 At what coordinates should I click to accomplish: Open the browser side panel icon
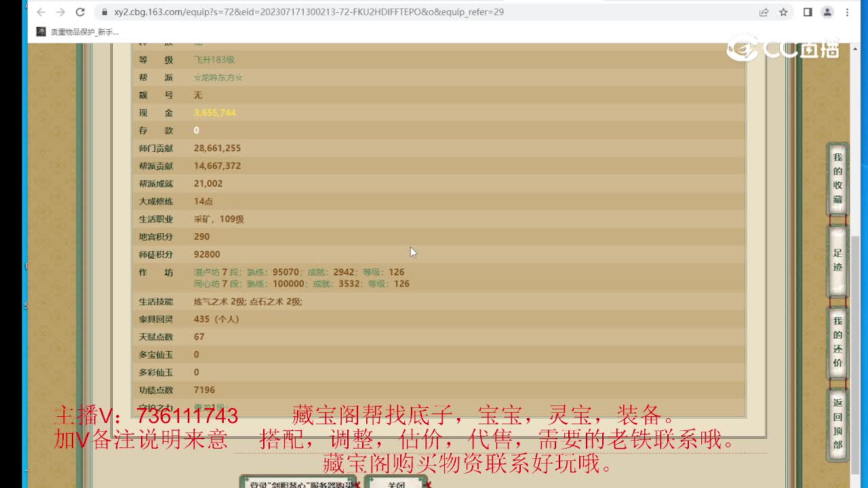click(x=806, y=12)
